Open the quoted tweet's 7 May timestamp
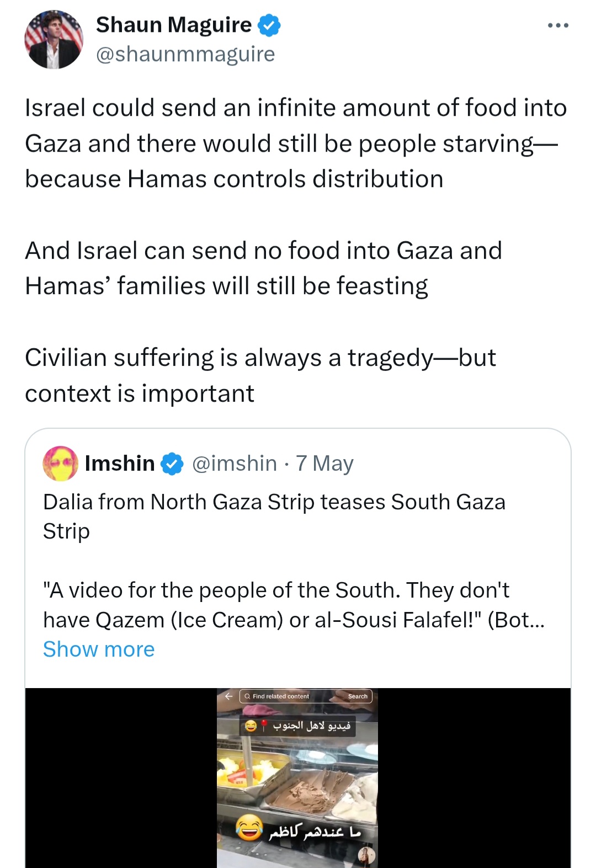Image resolution: width=596 pixels, height=868 pixels. [x=324, y=464]
